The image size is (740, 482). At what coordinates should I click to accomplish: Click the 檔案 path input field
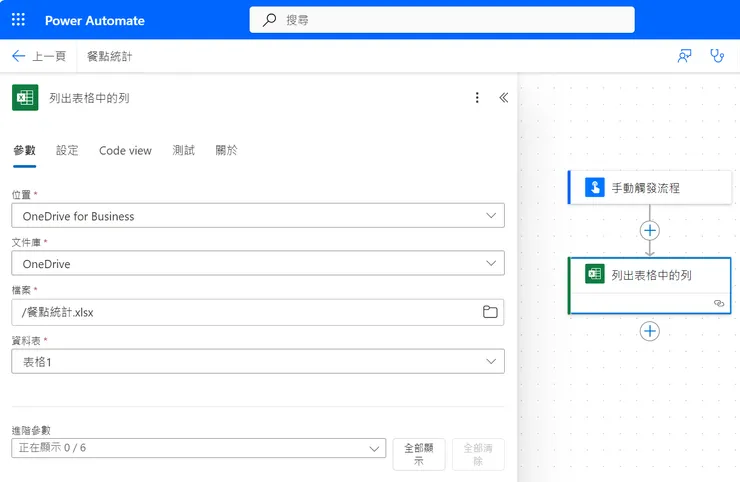[x=258, y=312]
